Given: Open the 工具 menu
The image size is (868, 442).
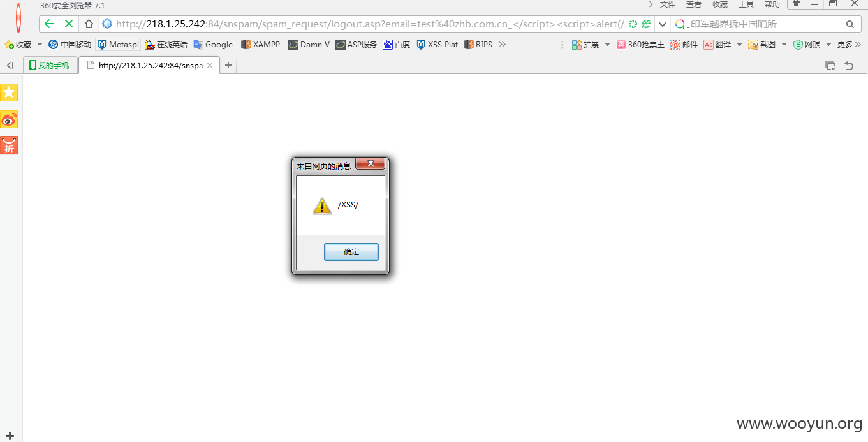Looking at the screenshot, I should coord(746,4).
